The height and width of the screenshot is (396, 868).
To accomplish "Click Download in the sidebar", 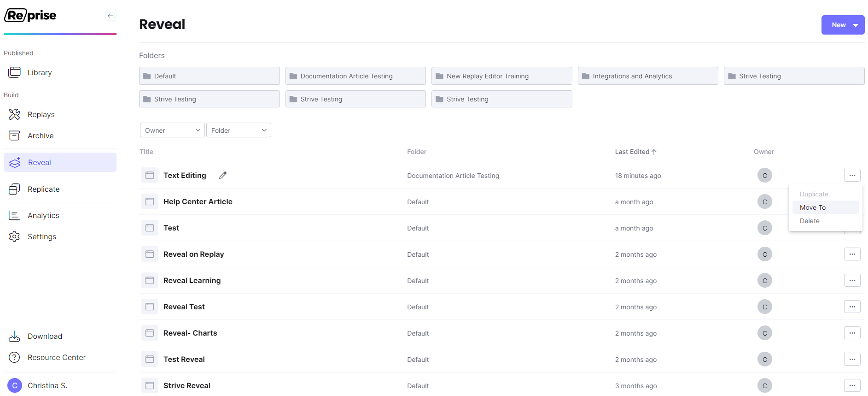I will pyautogui.click(x=60, y=336).
